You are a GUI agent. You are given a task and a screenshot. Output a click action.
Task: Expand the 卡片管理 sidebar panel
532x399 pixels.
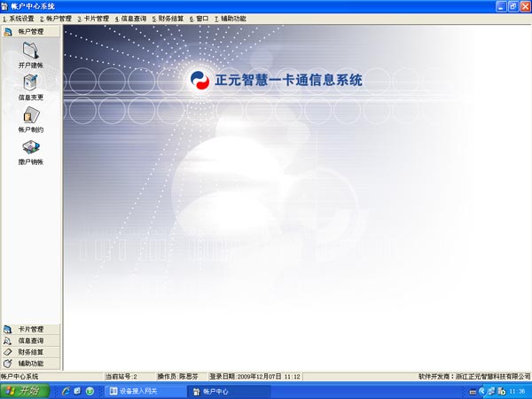point(31,330)
